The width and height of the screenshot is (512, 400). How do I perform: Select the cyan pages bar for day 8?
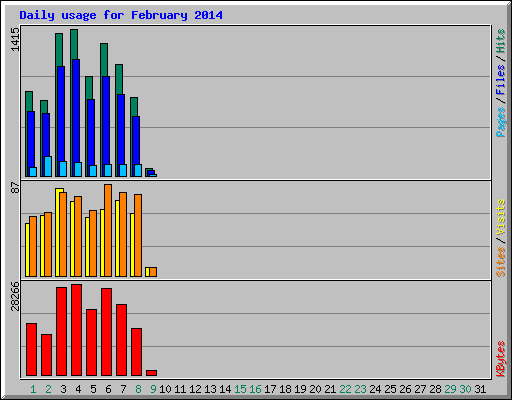[138, 170]
